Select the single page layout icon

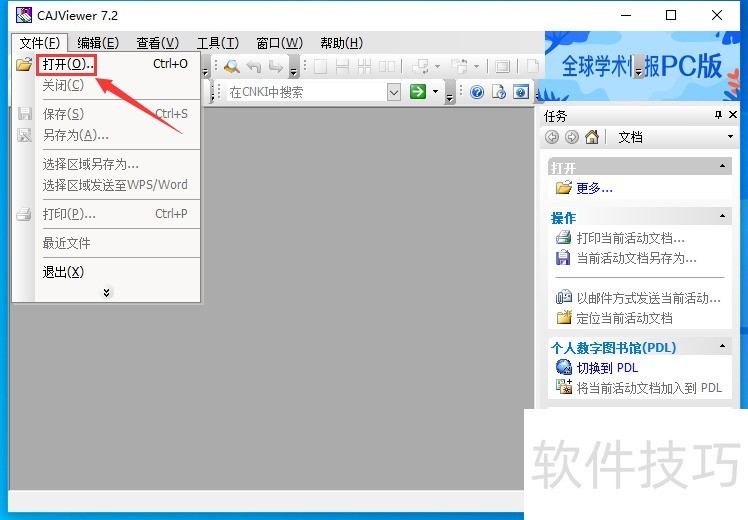click(x=321, y=66)
